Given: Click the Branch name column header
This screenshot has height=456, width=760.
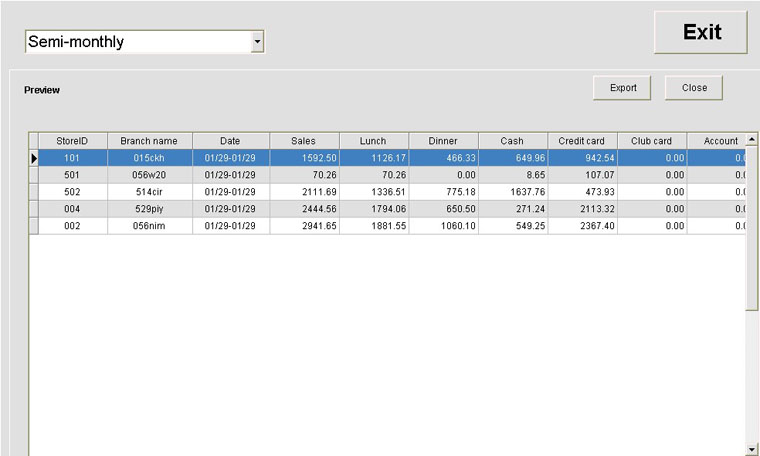Looking at the screenshot, I should coord(150,141).
